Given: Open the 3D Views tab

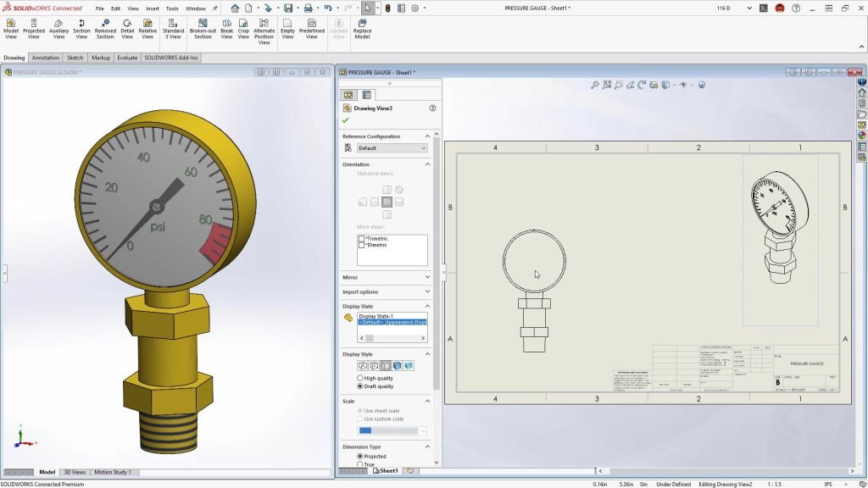Looking at the screenshot, I should [75, 472].
